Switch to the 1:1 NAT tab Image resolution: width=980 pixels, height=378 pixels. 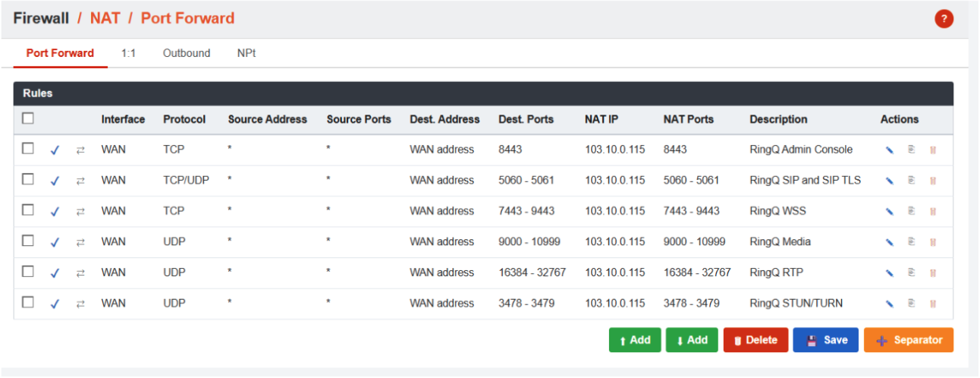(128, 53)
